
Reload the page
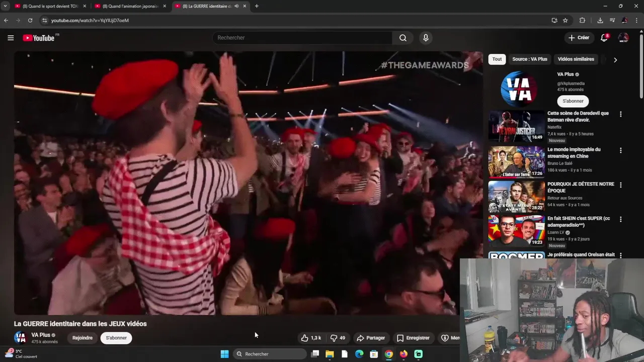coord(30,20)
